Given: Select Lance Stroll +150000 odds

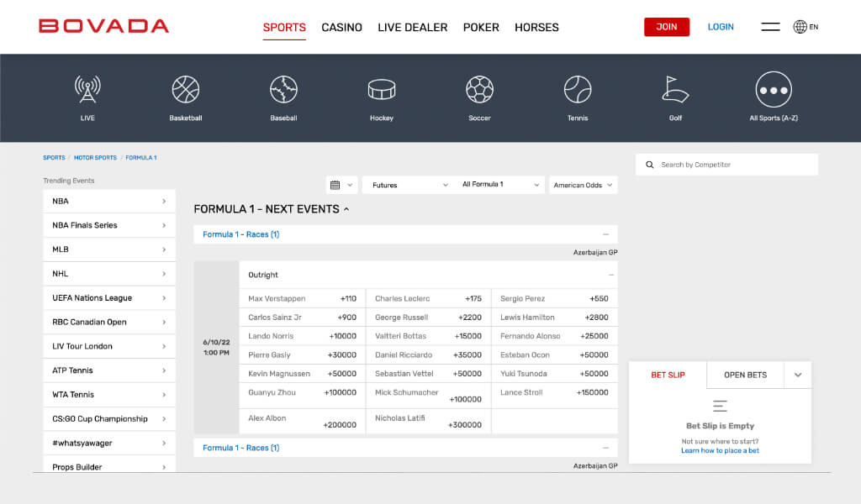Looking at the screenshot, I should coord(555,396).
